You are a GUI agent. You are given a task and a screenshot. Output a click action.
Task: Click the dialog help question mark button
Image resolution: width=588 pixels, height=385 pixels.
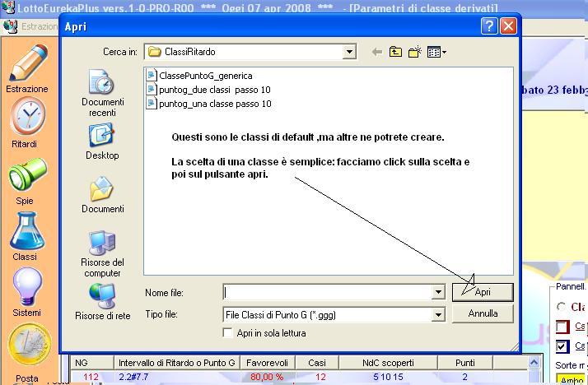pyautogui.click(x=489, y=26)
